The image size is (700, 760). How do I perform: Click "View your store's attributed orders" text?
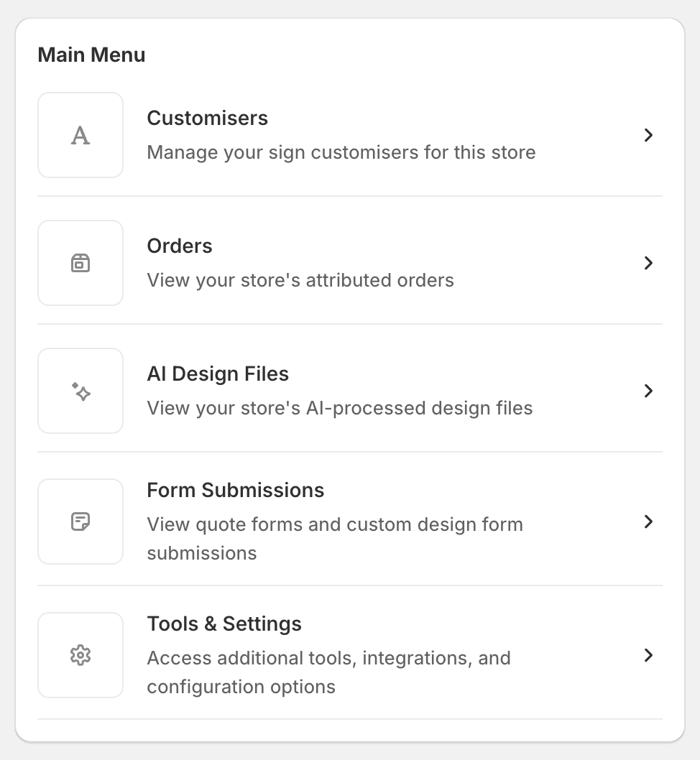tap(300, 280)
